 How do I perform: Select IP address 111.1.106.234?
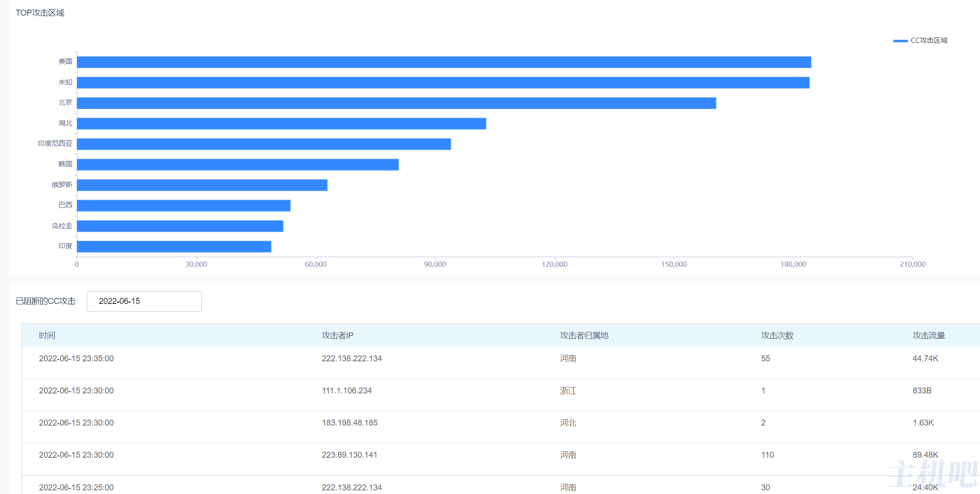coord(347,391)
